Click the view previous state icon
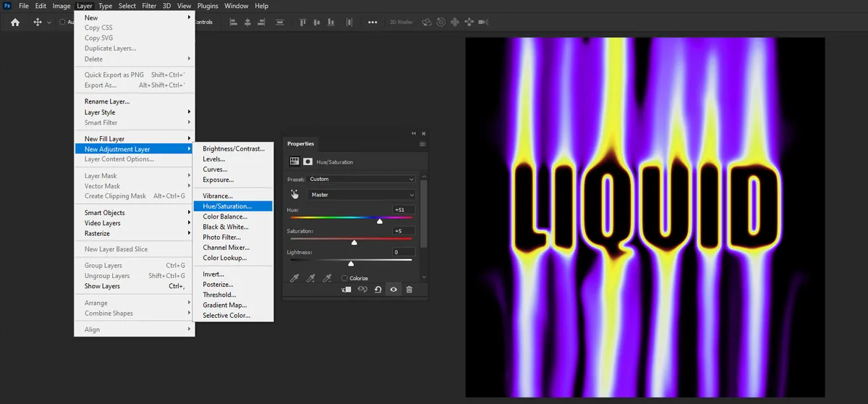 tap(362, 290)
